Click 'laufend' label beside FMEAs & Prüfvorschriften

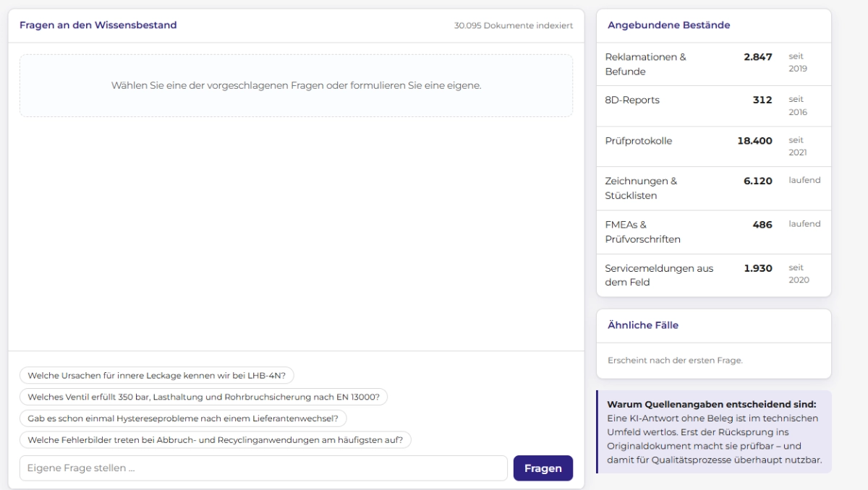[804, 224]
